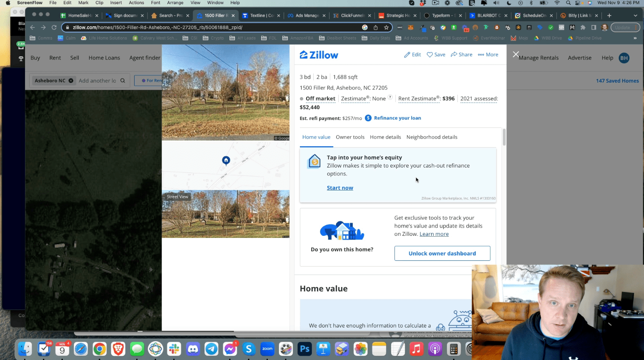The width and height of the screenshot is (644, 360).
Task: Show more bookmarks with the chevron
Action: click(x=635, y=38)
